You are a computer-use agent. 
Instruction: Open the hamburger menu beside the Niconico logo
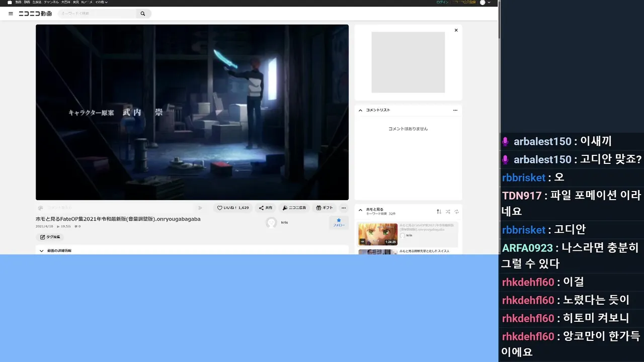[11, 14]
